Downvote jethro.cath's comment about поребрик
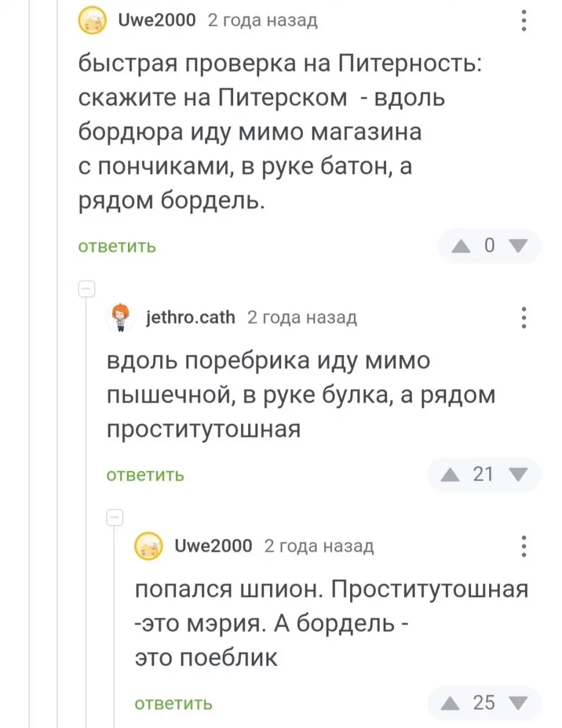Image resolution: width=562 pixels, height=728 pixels. (x=520, y=474)
